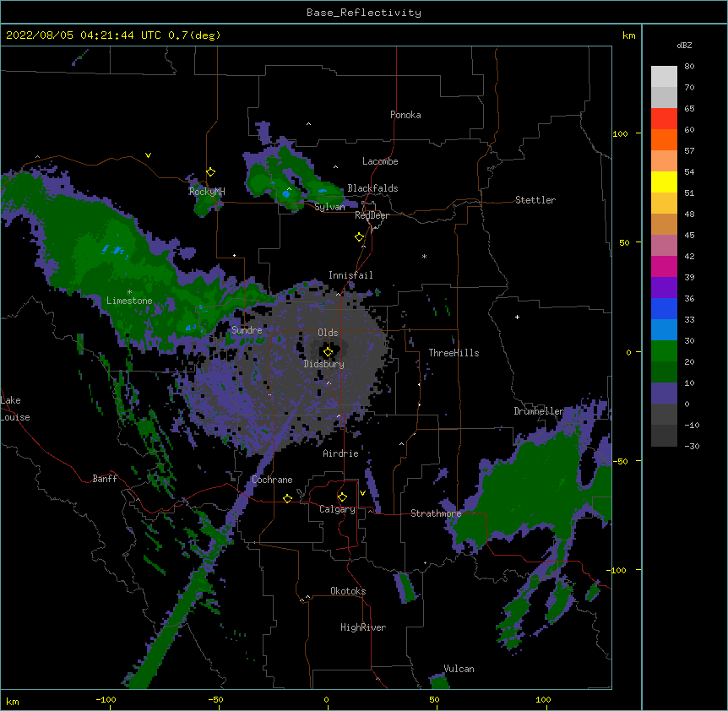Select the light gray 70-80 dBZ swatch
This screenshot has width=728, height=711.
(x=664, y=77)
